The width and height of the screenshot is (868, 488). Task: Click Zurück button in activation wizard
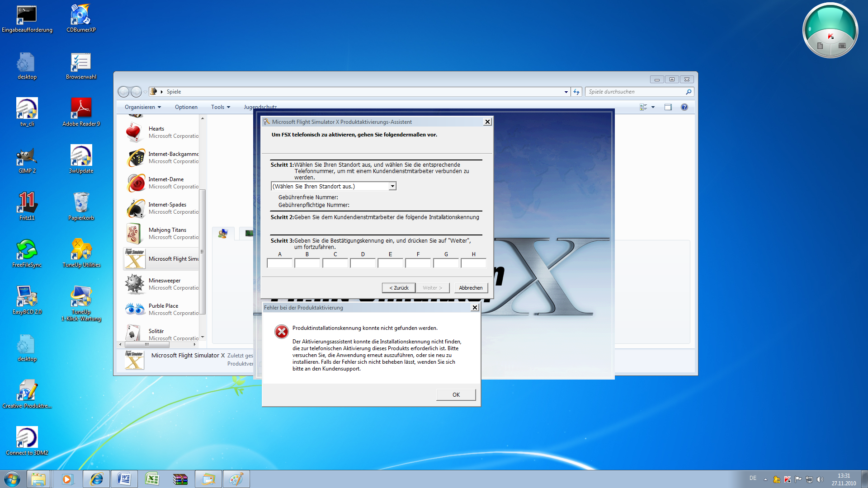tap(399, 288)
